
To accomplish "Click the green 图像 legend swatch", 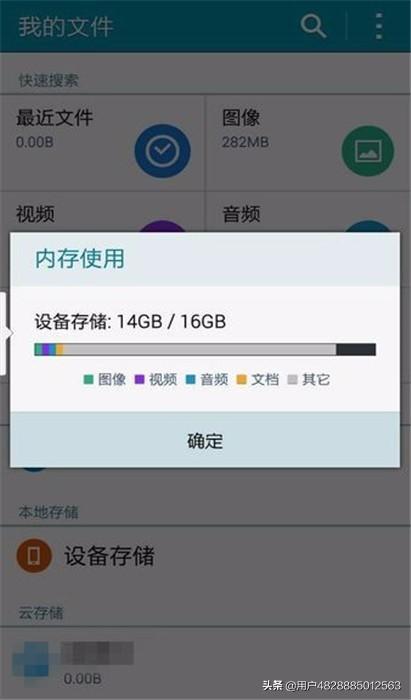I will tap(88, 379).
